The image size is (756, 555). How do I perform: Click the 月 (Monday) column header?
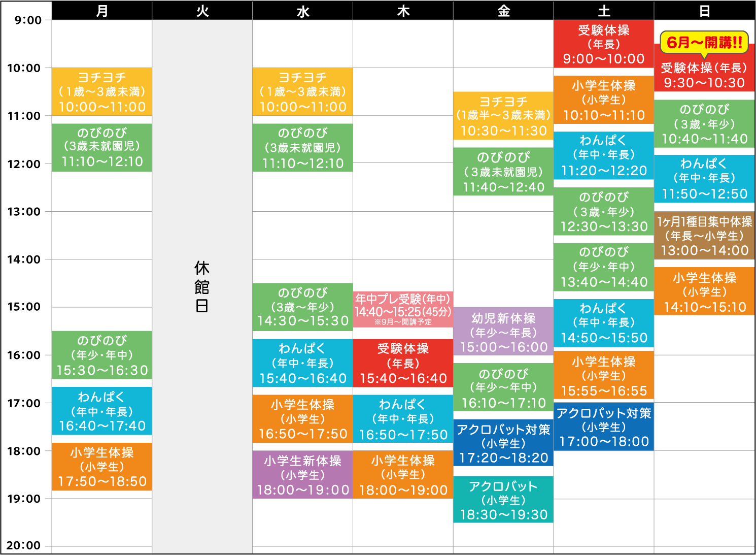click(x=102, y=11)
